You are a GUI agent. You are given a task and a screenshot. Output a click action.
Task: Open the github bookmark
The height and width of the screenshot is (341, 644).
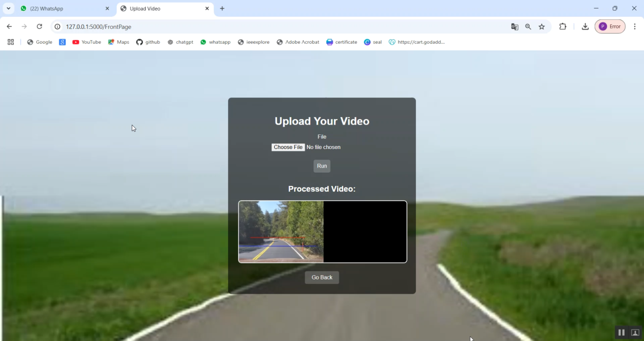point(148,42)
